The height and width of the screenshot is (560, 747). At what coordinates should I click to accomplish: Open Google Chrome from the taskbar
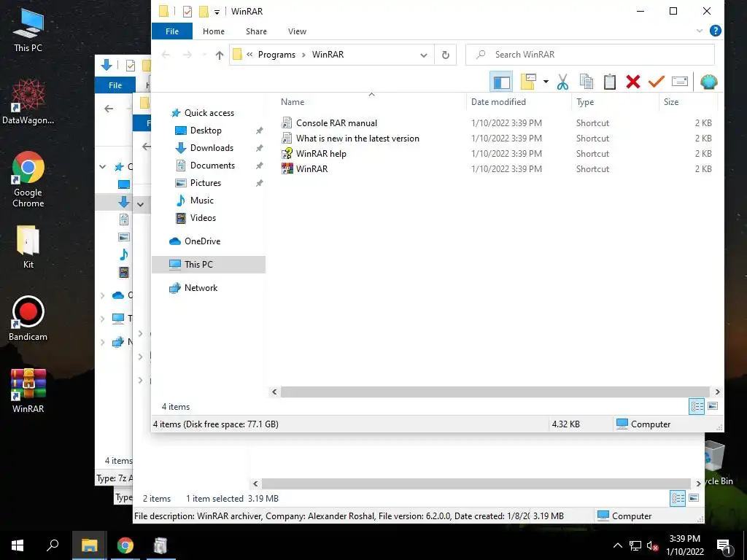coord(125,545)
